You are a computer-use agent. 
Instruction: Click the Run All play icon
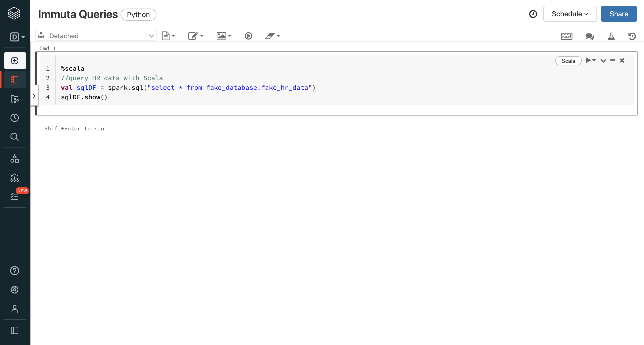coord(249,36)
